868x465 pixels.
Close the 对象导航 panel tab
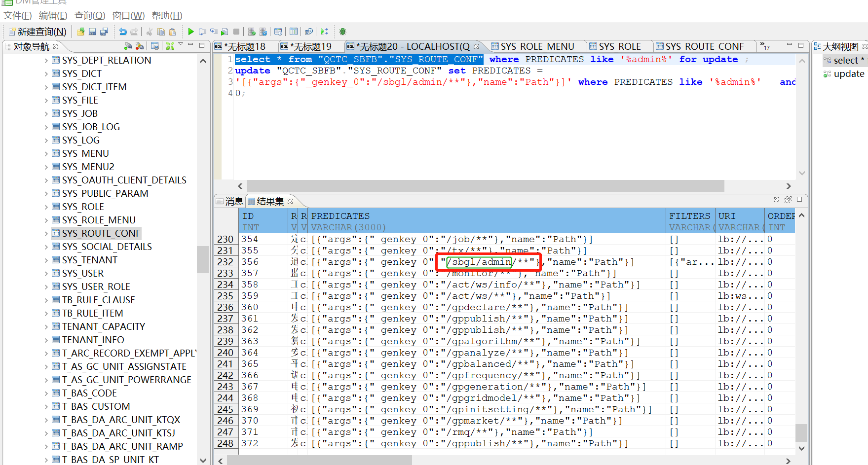pyautogui.click(x=56, y=46)
